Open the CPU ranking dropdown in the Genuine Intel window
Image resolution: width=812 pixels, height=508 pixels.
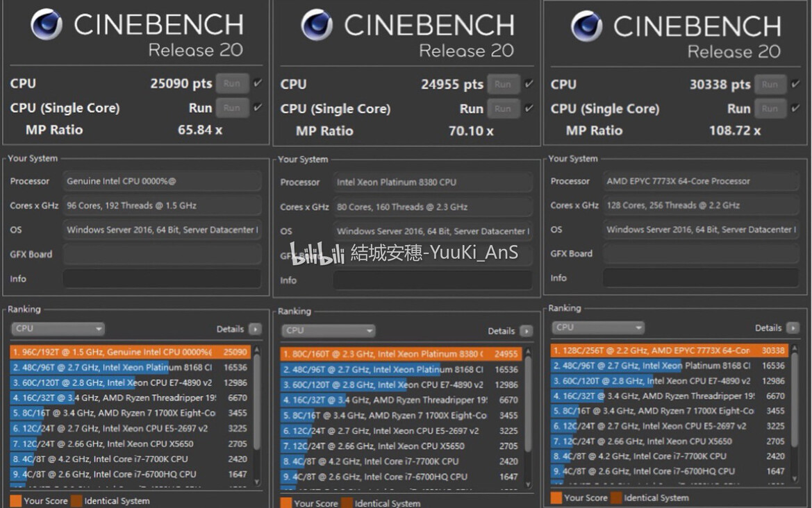pyautogui.click(x=58, y=328)
